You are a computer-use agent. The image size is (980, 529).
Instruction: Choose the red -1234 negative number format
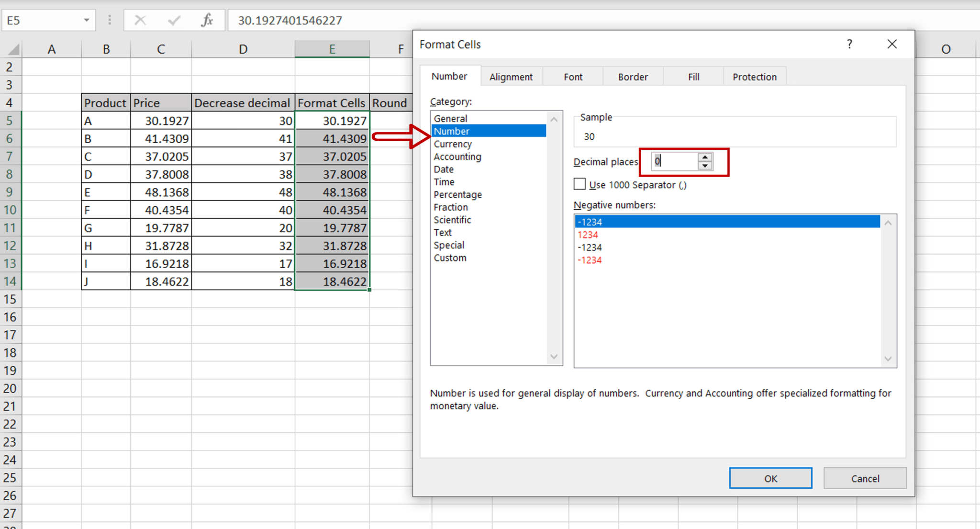point(589,260)
